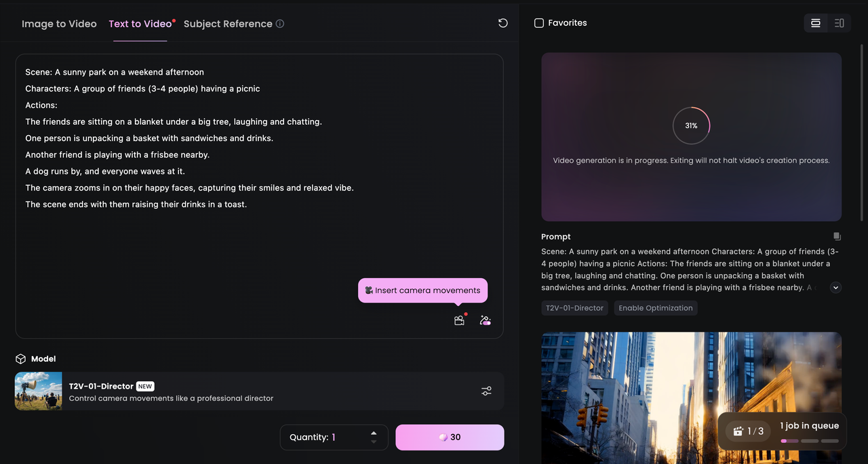Click the Quantity up arrow
This screenshot has height=464, width=868.
click(x=373, y=433)
